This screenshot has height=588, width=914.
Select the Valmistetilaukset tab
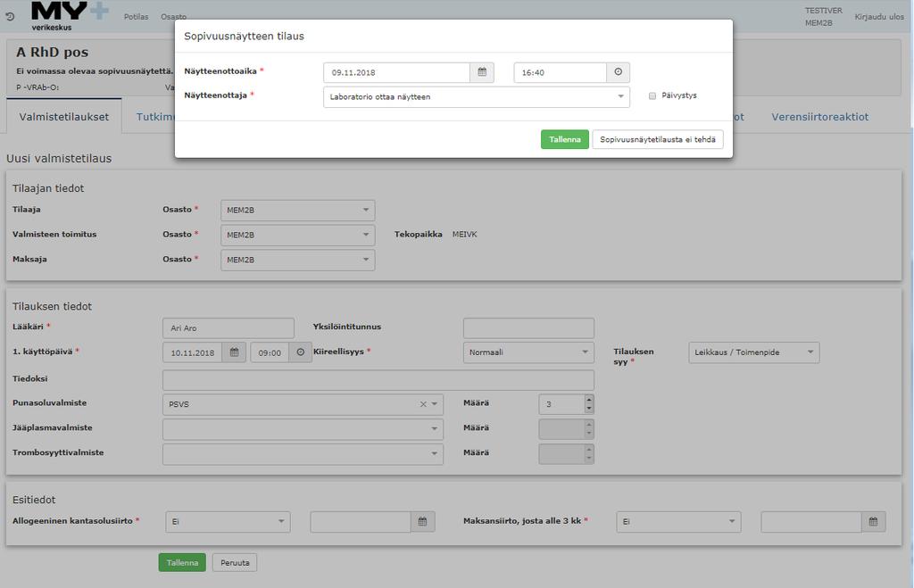click(x=64, y=117)
